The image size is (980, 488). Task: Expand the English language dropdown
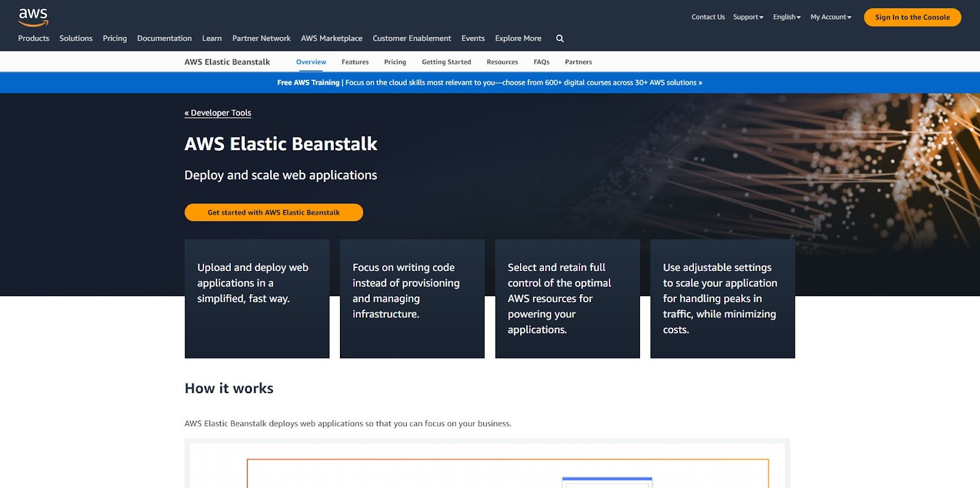click(786, 17)
